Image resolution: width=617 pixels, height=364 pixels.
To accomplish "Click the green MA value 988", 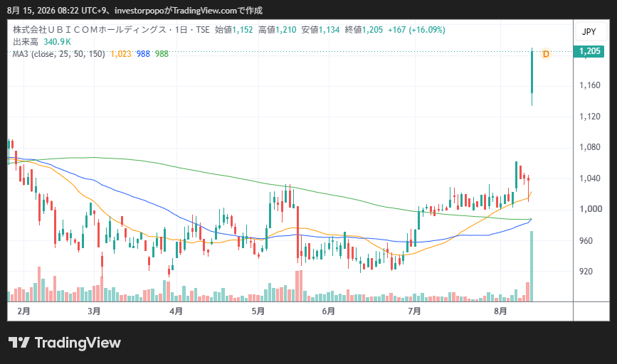I will pos(162,54).
